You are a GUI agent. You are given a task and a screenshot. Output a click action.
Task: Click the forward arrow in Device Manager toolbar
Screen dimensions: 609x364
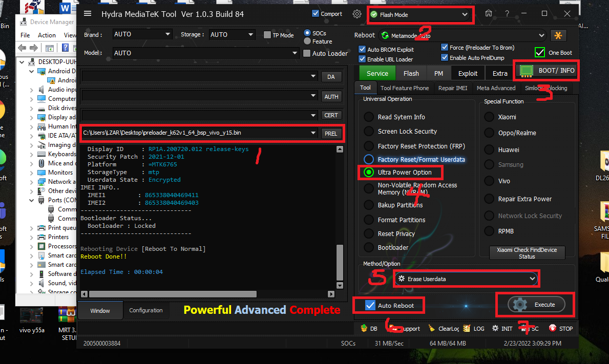(34, 48)
